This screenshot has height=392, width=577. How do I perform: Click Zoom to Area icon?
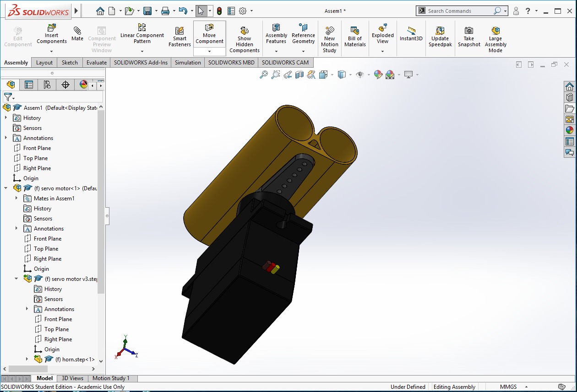(x=276, y=75)
